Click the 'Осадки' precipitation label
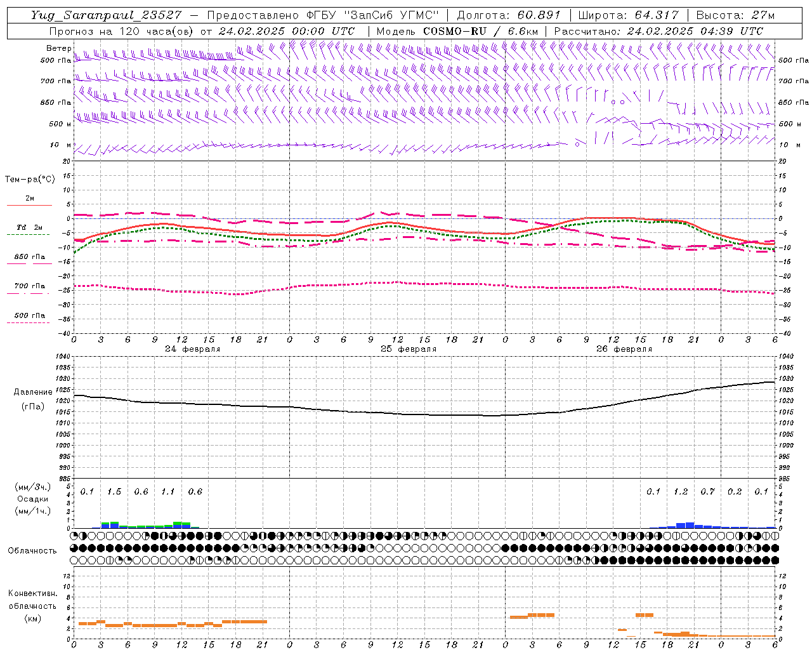 pos(33,499)
